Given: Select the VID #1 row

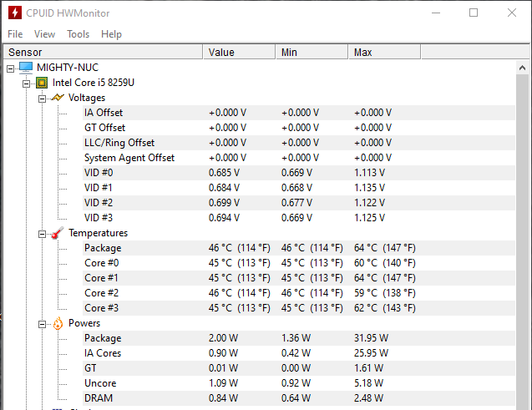Looking at the screenshot, I should pyautogui.click(x=299, y=188).
